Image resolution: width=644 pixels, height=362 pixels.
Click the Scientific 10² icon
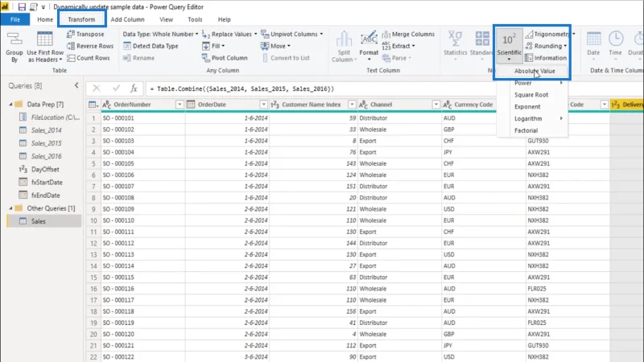509,39
